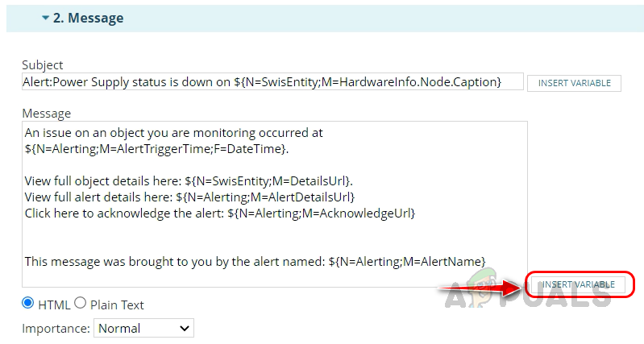644x344 pixels.
Task: Open the Importance dropdown set to Normal
Action: (x=144, y=328)
